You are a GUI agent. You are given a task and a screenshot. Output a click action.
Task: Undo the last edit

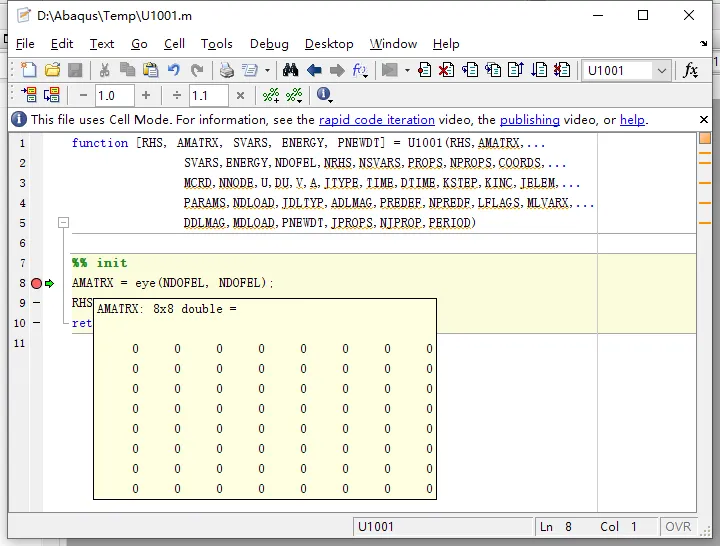[x=174, y=70]
